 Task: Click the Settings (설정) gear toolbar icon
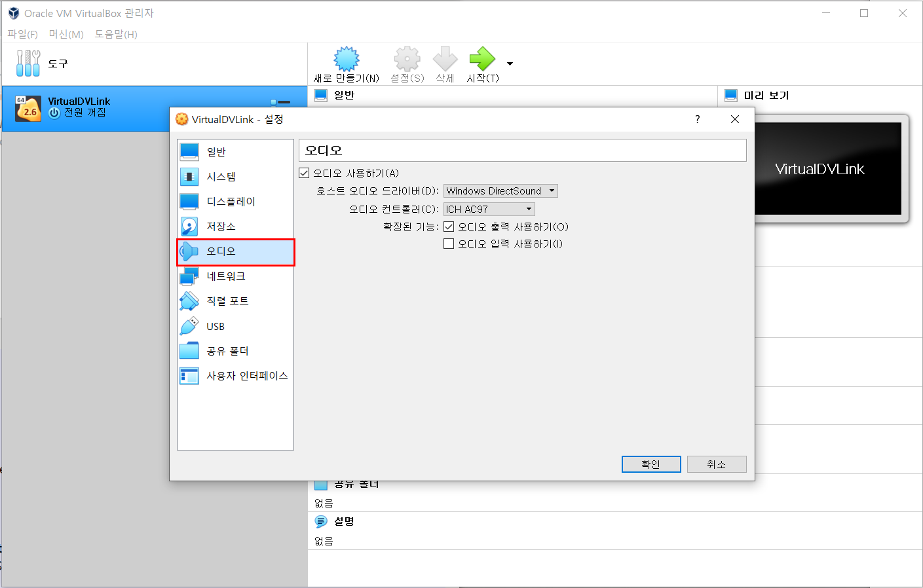407,59
